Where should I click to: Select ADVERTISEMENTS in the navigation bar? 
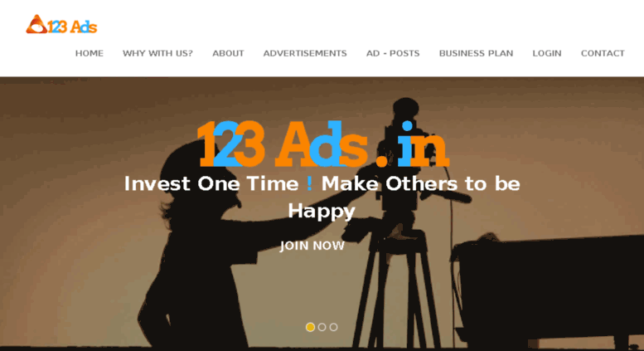(305, 53)
